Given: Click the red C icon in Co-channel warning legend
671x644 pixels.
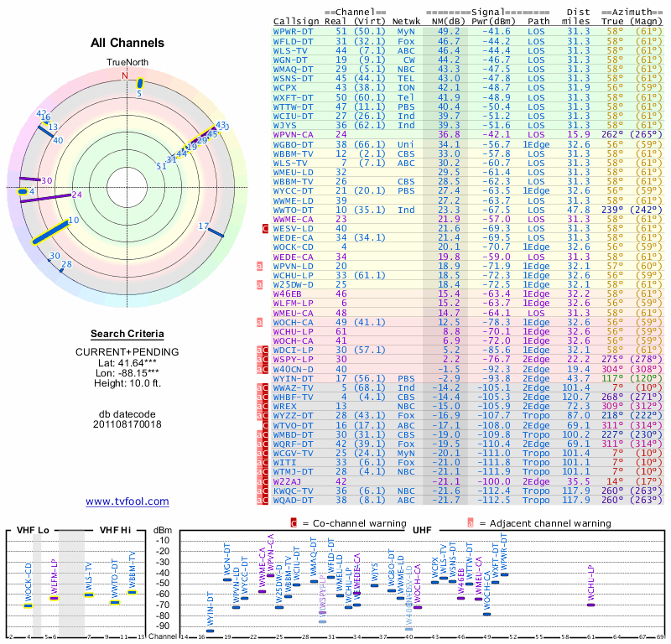Looking at the screenshot, I should click(x=294, y=523).
